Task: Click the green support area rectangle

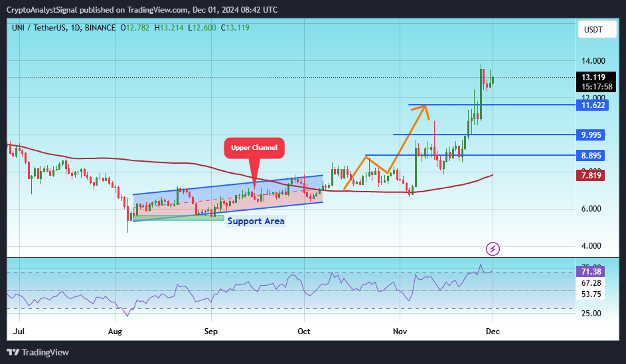Action: tap(178, 217)
